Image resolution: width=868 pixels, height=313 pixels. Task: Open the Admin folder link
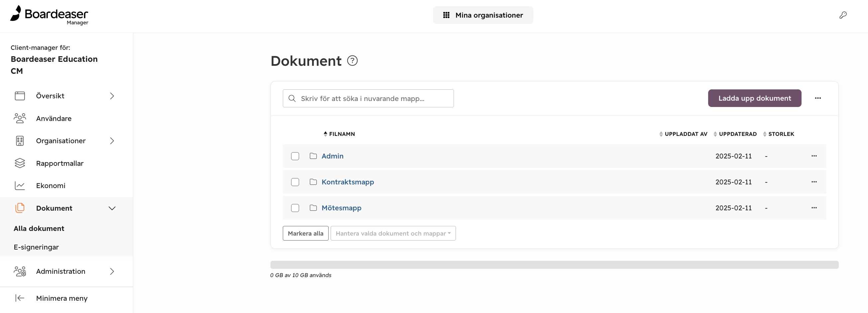coord(332,156)
